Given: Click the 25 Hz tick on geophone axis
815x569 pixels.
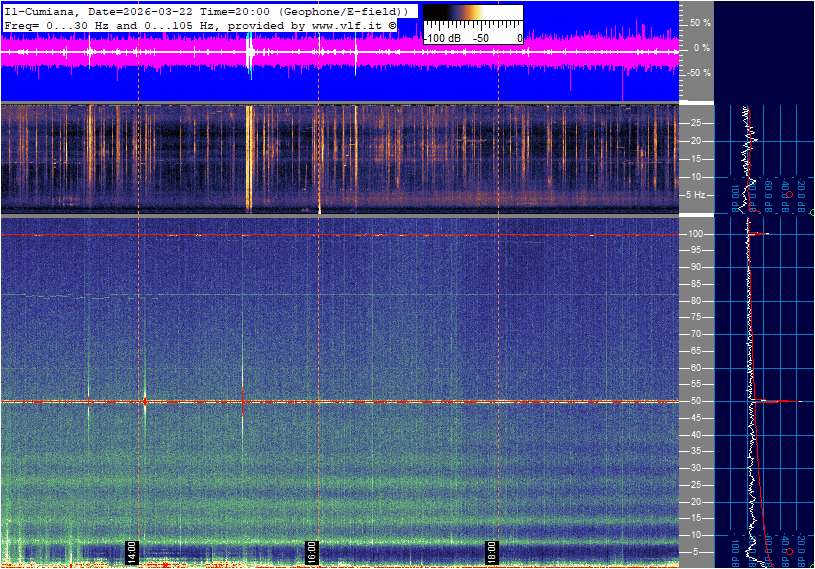Looking at the screenshot, I should coord(694,123).
